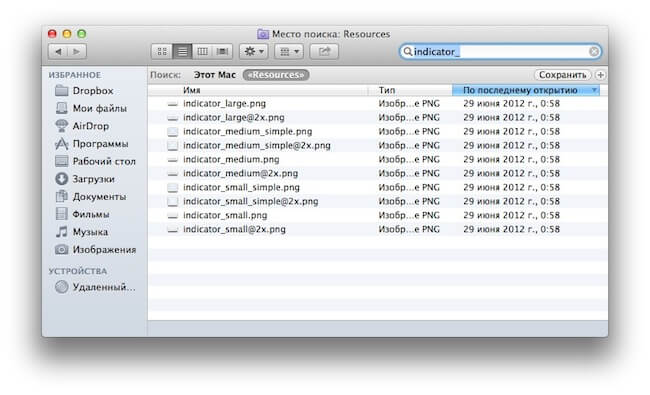Select search scope «Resources»
Screen dimensions: 650x395
coord(276,75)
